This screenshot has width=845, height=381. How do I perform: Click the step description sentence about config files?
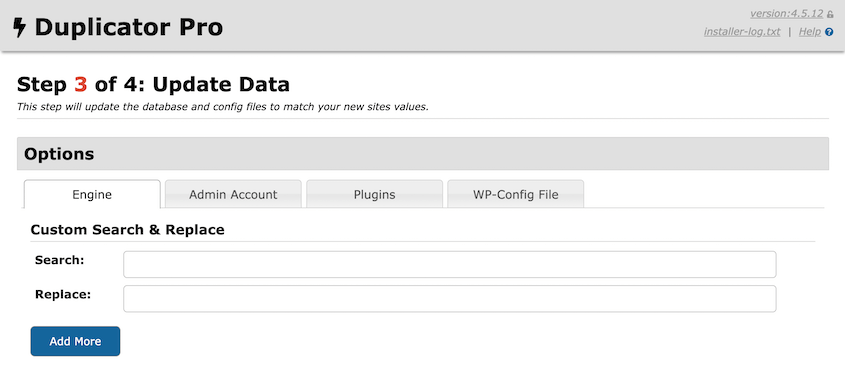pyautogui.click(x=223, y=107)
